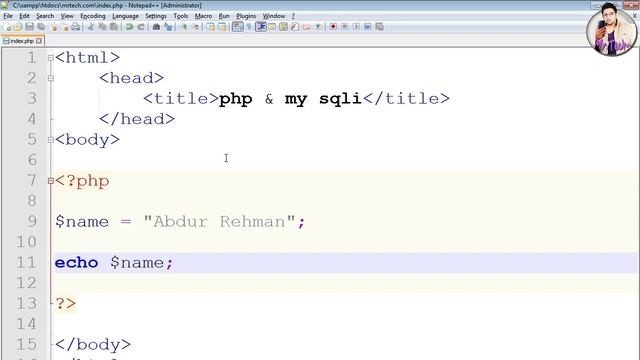Screen dimensions: 640x360
Task: Click the $name variable on line 9
Action: (82, 222)
